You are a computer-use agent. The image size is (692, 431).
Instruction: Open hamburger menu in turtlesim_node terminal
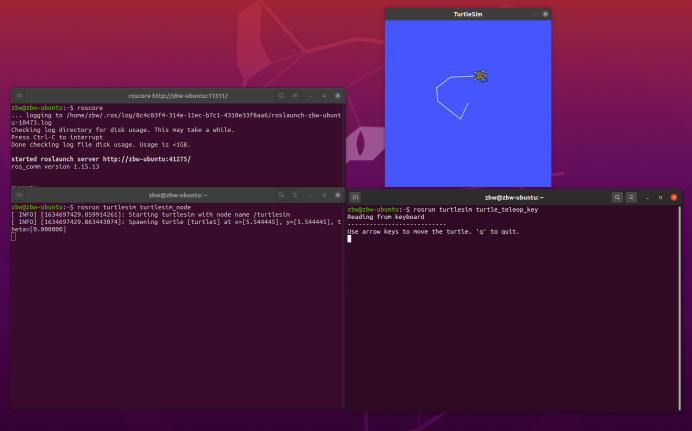pyautogui.click(x=295, y=195)
